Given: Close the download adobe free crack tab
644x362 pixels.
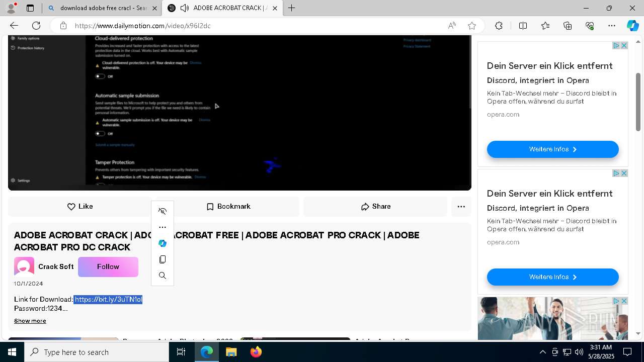Looking at the screenshot, I should [155, 8].
